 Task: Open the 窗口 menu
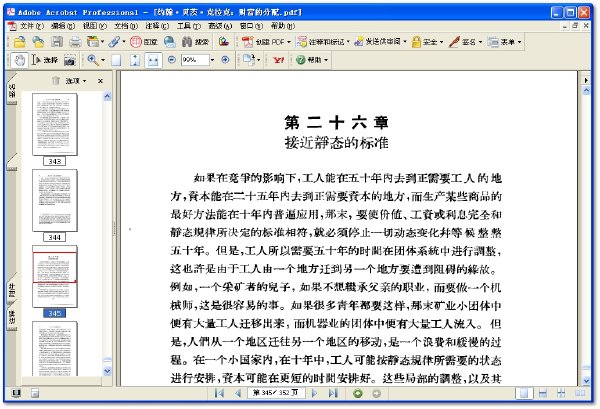(251, 26)
